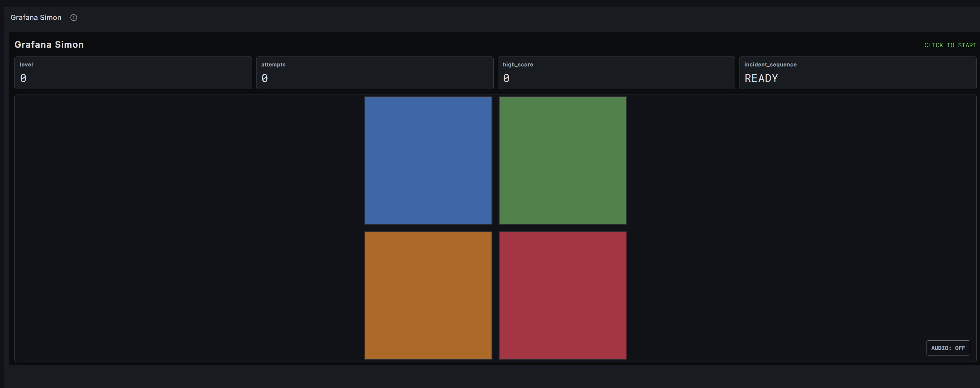Click the READY incident_sequence value
This screenshot has width=980, height=388.
(x=761, y=78)
